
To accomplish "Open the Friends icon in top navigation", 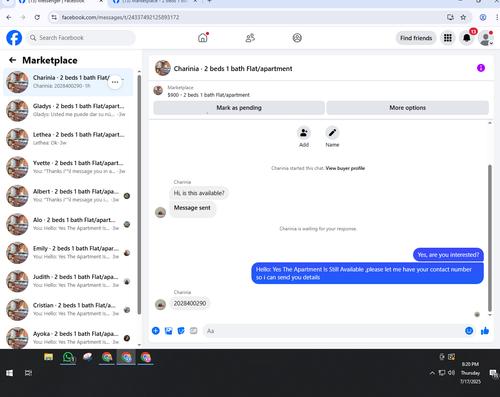I will [250, 38].
